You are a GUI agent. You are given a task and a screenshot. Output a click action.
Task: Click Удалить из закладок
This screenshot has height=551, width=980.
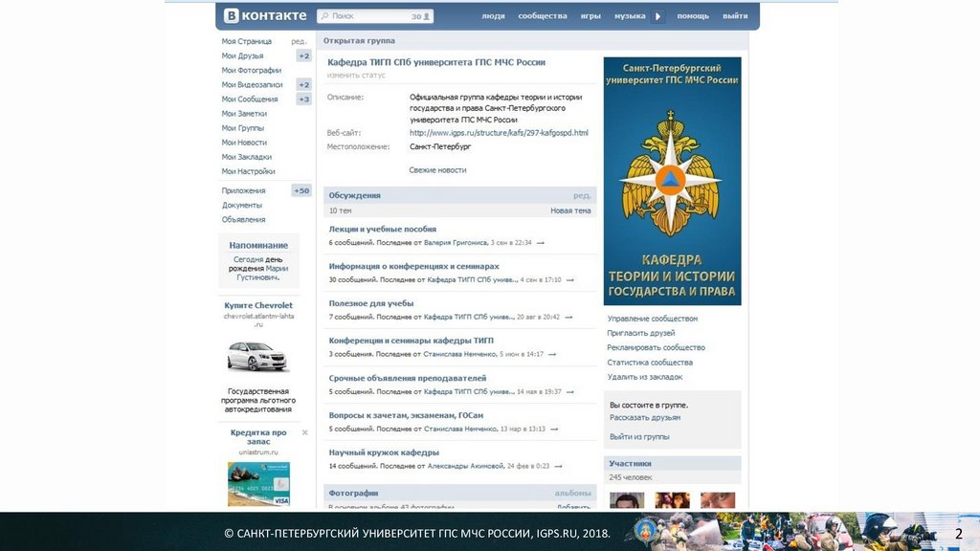[645, 377]
